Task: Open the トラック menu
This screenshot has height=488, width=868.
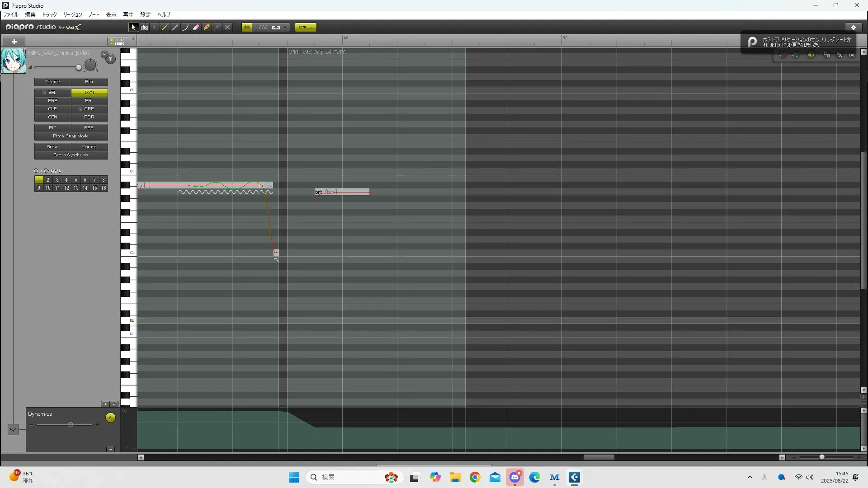Action: coord(49,15)
